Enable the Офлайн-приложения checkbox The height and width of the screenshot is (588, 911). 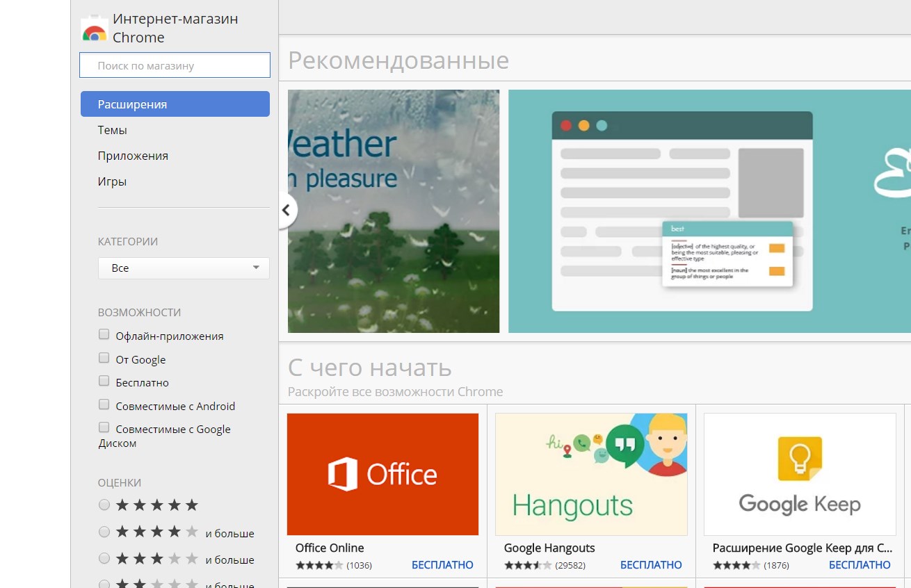coord(104,335)
